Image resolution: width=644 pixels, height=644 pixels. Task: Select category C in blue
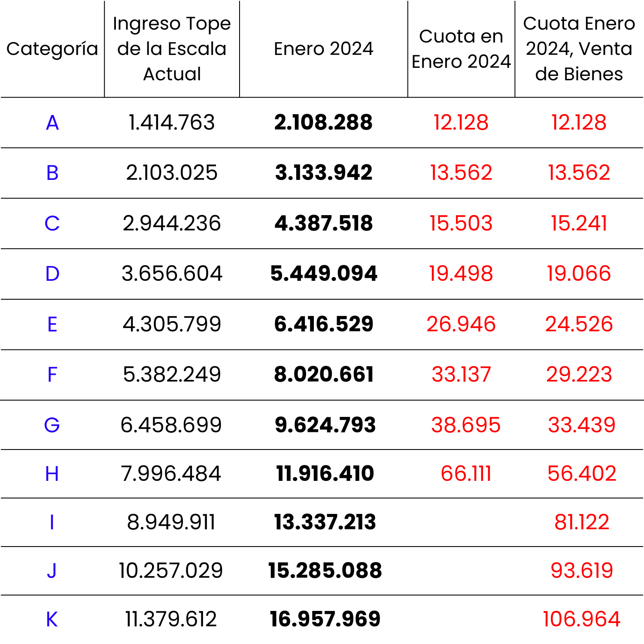point(52,224)
